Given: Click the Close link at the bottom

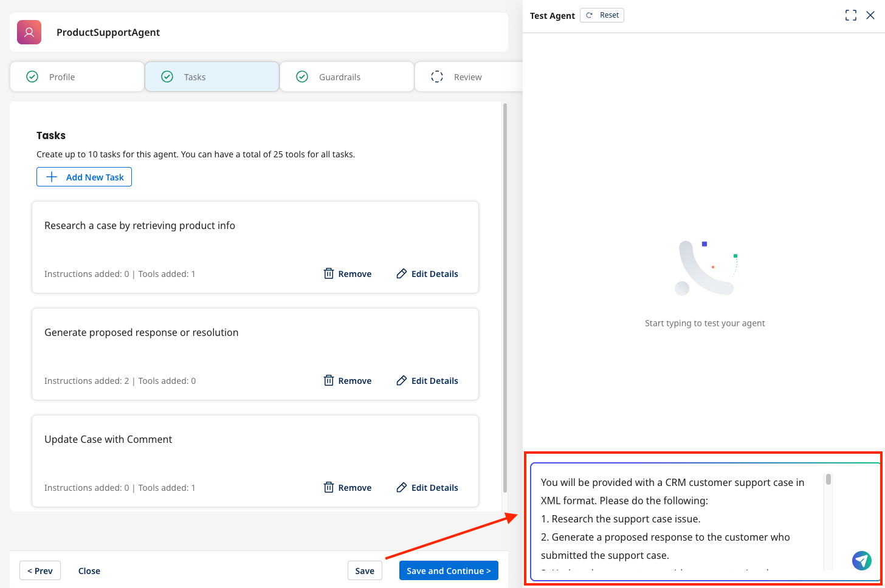Looking at the screenshot, I should point(89,570).
